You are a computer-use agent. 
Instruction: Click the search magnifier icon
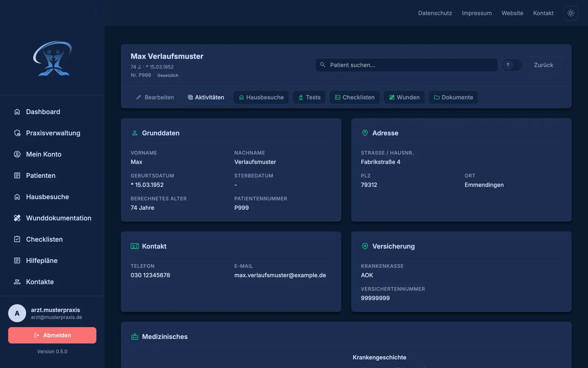click(x=323, y=65)
